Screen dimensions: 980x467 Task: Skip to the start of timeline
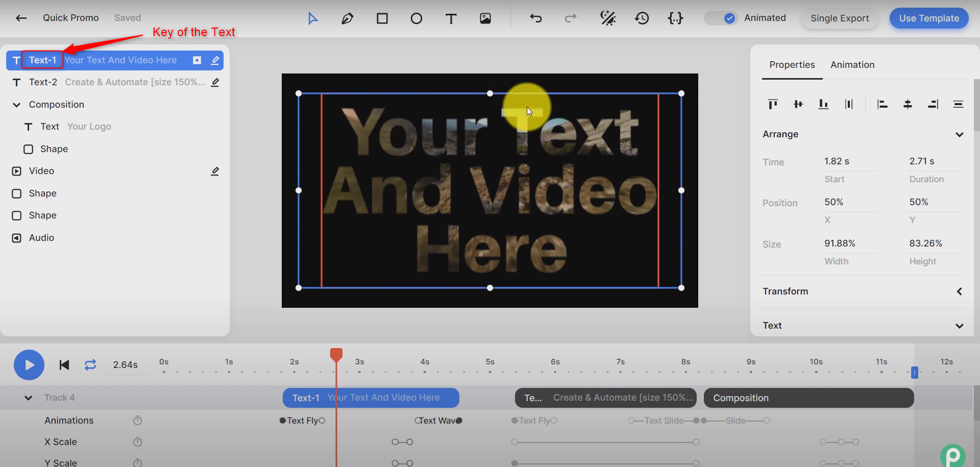(x=64, y=365)
